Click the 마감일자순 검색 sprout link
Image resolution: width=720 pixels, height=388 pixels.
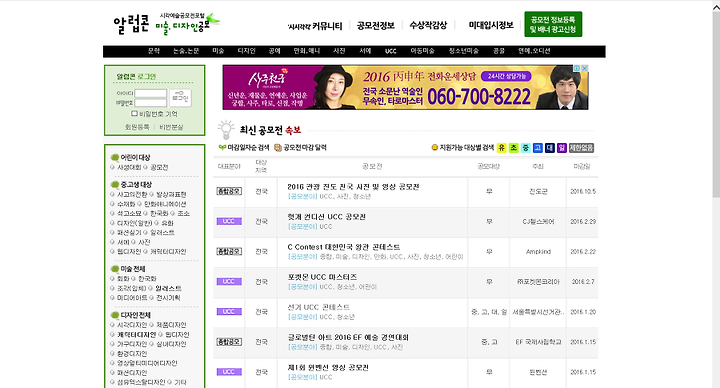(x=244, y=147)
